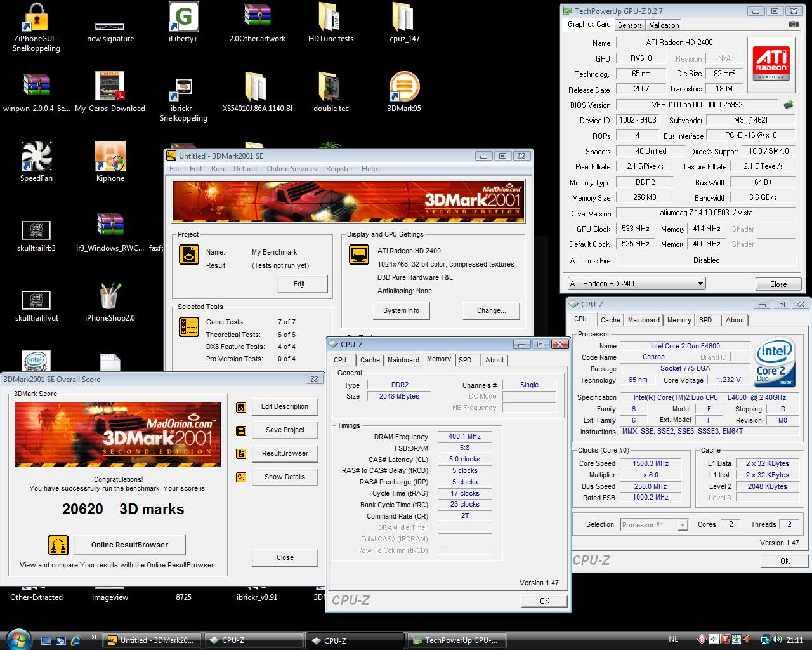812x650 pixels.
Task: Click the Online ResultBrowser tree icon
Action: pos(58,545)
